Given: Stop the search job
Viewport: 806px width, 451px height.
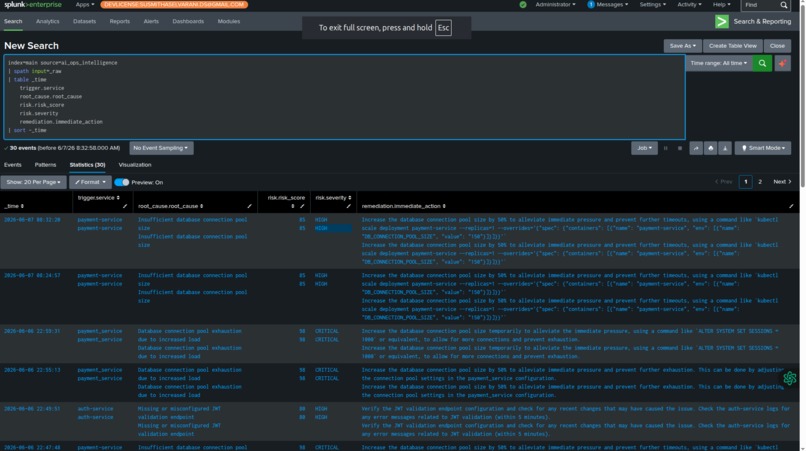Looking at the screenshot, I should point(680,148).
